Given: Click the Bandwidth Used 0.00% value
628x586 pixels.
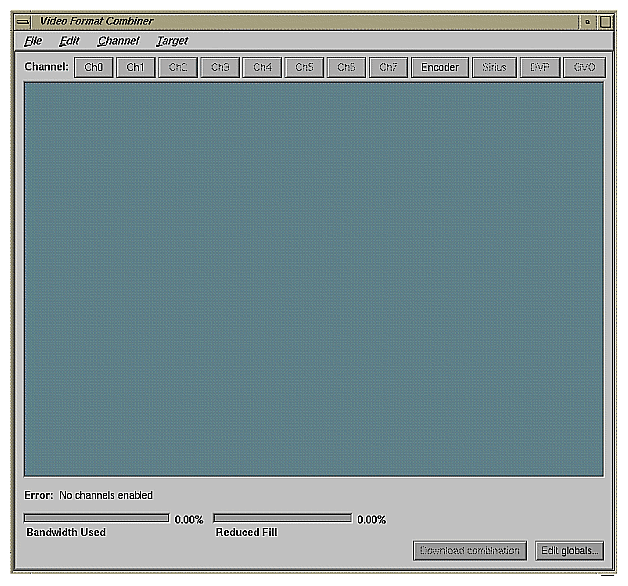Looking at the screenshot, I should (x=189, y=520).
